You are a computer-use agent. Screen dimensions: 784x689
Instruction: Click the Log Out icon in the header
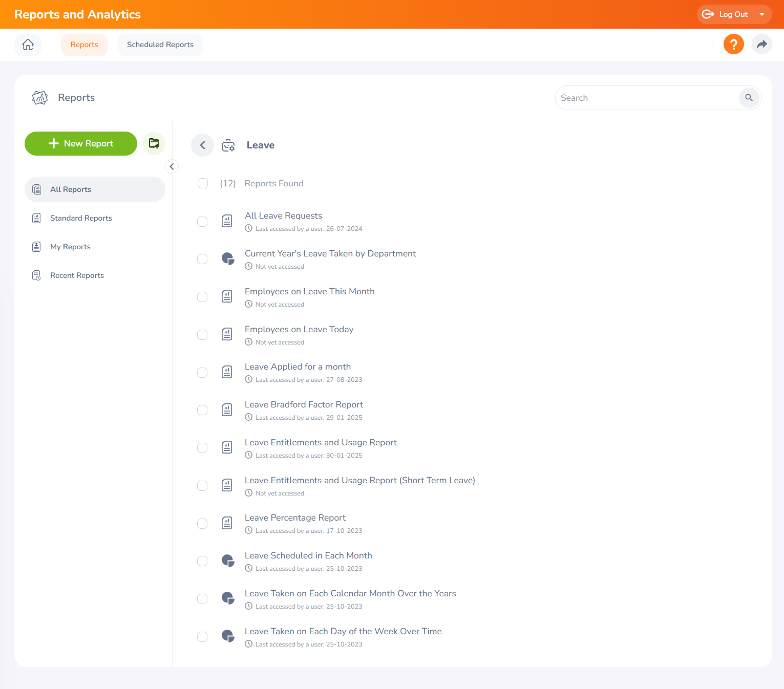708,14
